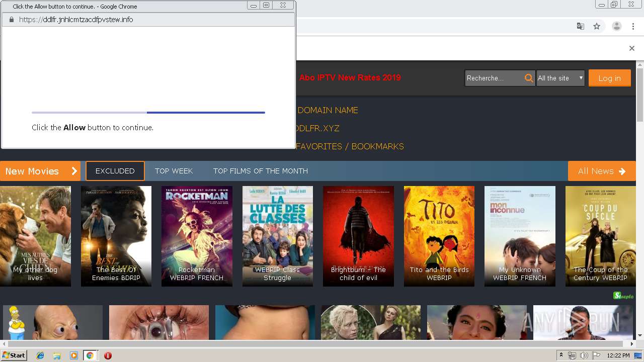Open TOP FILMS OF THE MONTH tab

(261, 171)
